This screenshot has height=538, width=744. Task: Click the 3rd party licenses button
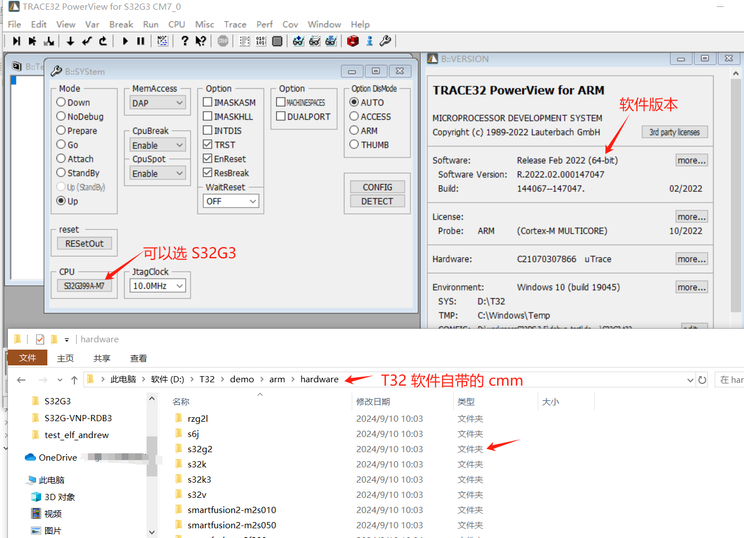(x=675, y=132)
